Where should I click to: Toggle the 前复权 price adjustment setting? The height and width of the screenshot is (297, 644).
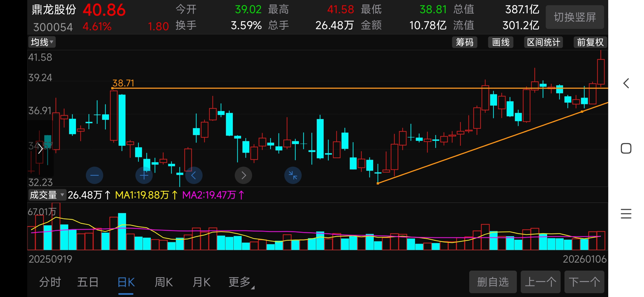(590, 42)
